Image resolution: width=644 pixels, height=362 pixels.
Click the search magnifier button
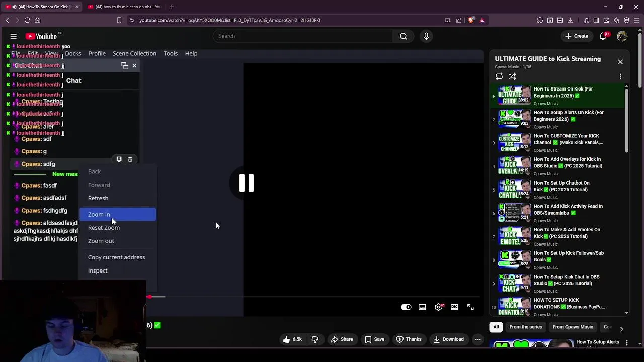tap(404, 36)
